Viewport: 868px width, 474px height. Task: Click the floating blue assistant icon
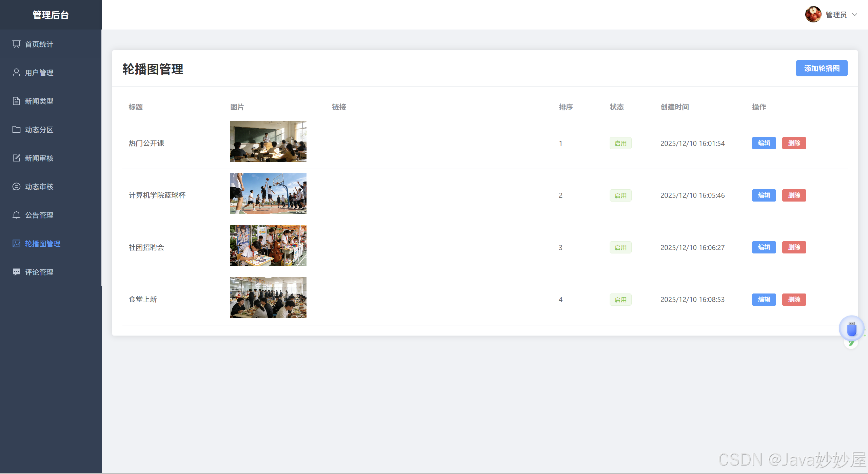851,328
